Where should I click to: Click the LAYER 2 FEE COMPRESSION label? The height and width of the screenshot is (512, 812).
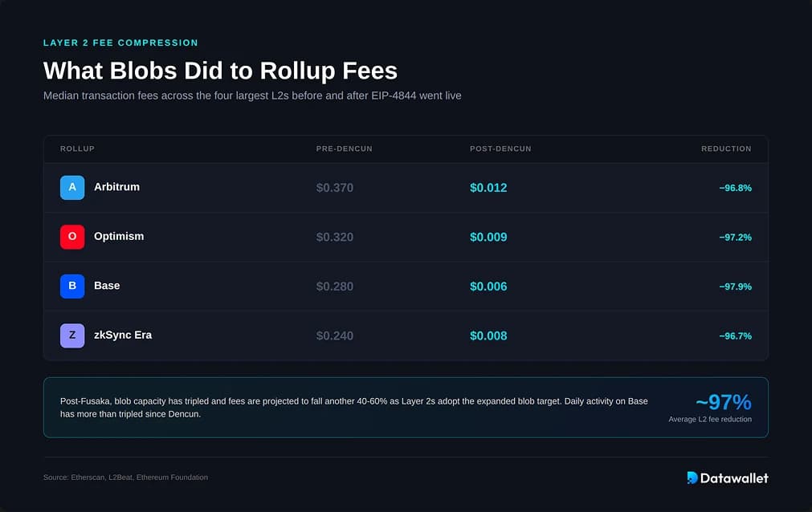[120, 43]
